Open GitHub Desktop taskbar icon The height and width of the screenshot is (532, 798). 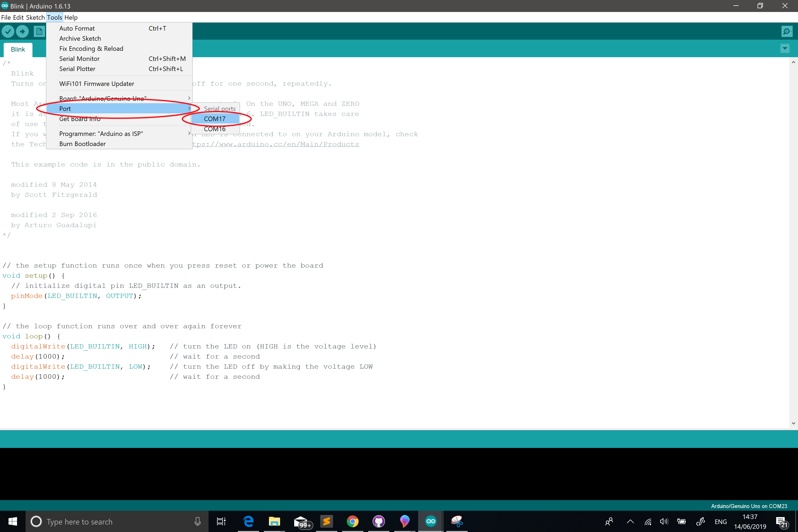tap(378, 521)
